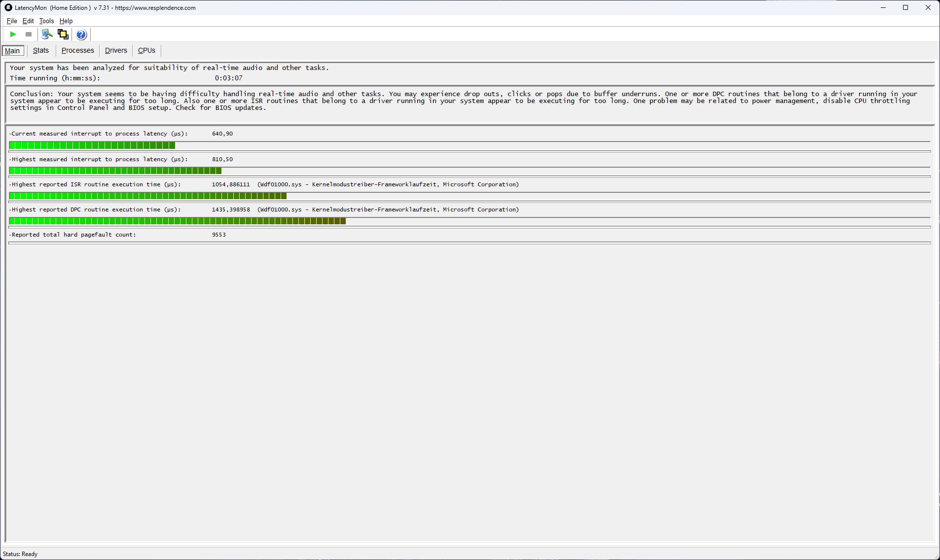This screenshot has width=940, height=560.
Task: Go to the Drivers tab
Action: 116,50
